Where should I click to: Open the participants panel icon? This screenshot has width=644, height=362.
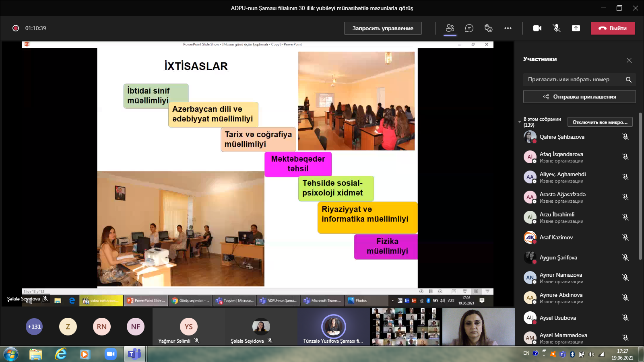[450, 28]
